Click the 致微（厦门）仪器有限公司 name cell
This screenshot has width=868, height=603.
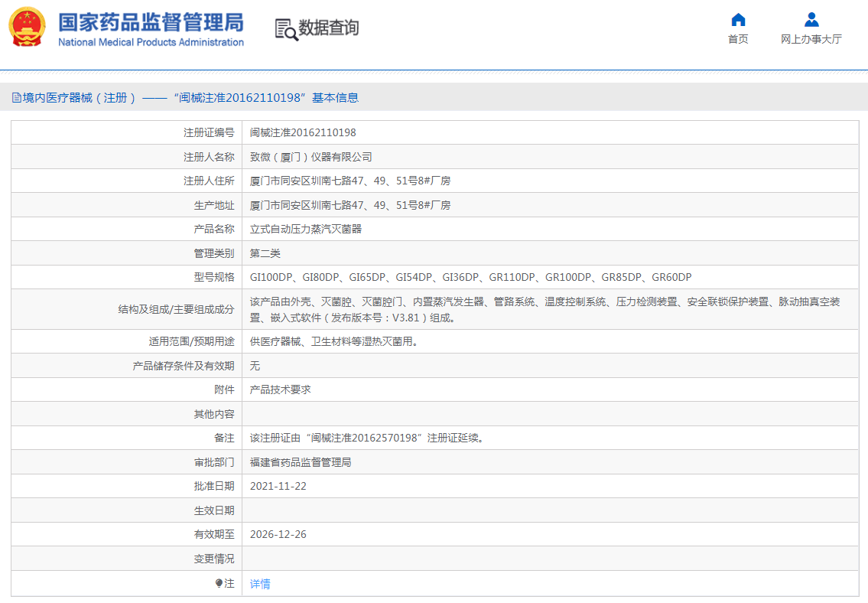click(310, 156)
